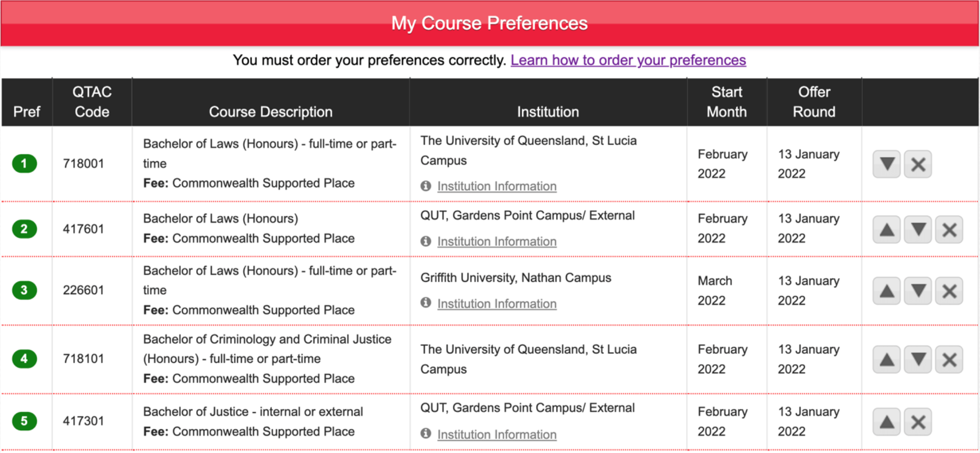Move preference 2 (417601) down
The width and height of the screenshot is (980, 453).
pyautogui.click(x=918, y=229)
